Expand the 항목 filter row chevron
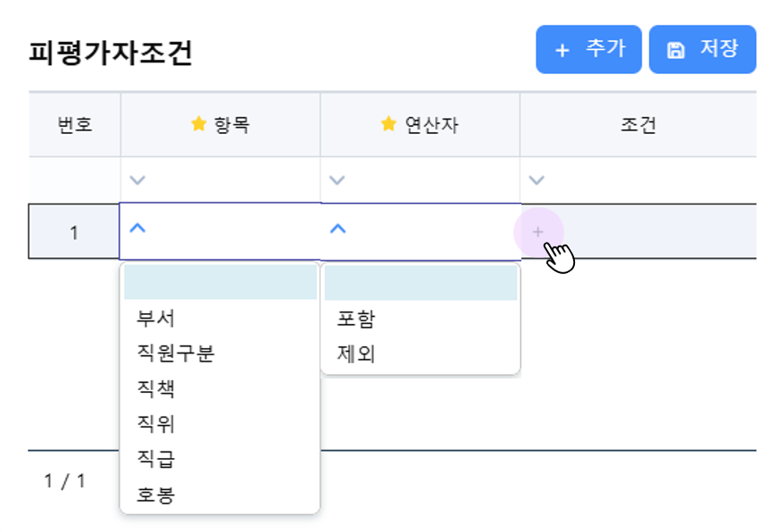 137,180
